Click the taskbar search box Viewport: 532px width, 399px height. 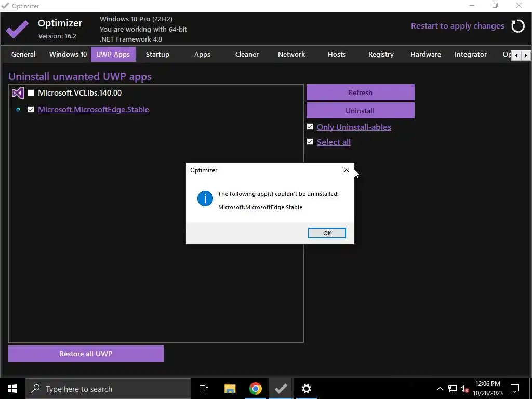coord(108,389)
